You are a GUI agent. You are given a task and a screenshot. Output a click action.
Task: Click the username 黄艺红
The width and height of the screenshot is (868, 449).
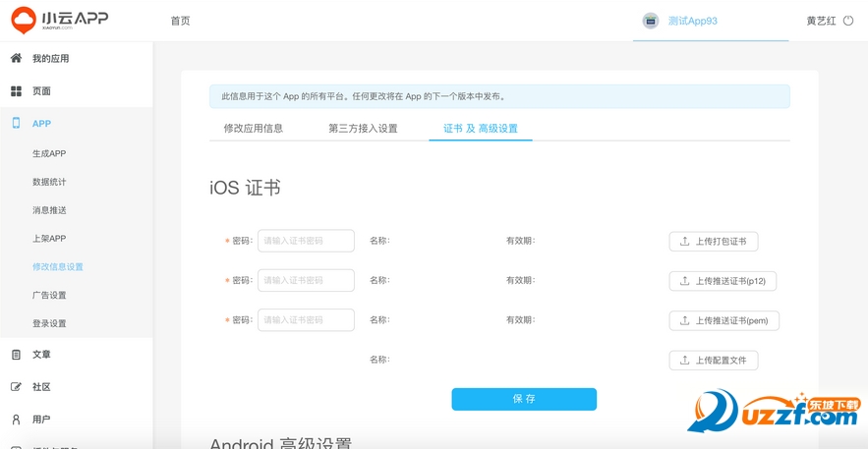(x=821, y=21)
